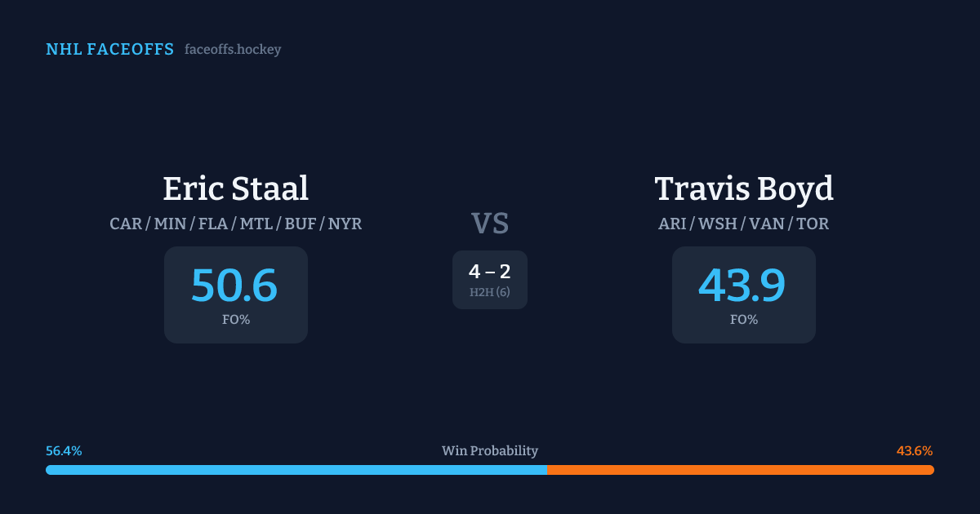
Task: Click the VS text between players
Action: point(490,224)
